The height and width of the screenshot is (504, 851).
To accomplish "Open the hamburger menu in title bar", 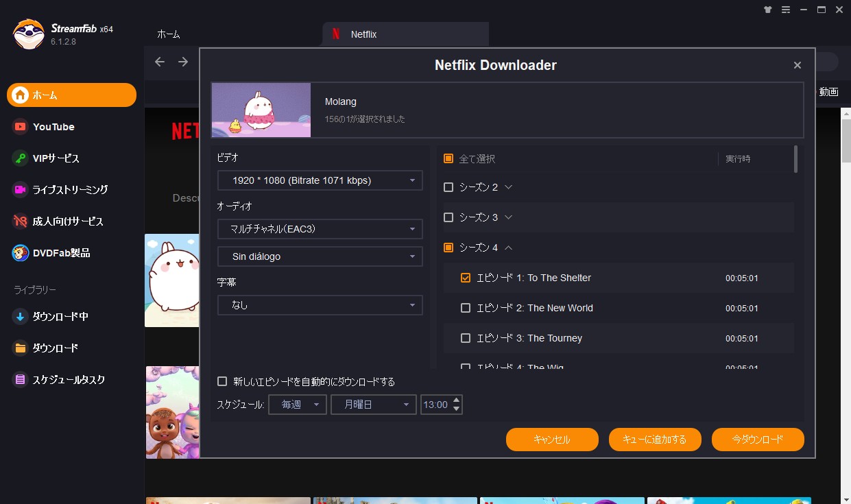I will [x=786, y=10].
